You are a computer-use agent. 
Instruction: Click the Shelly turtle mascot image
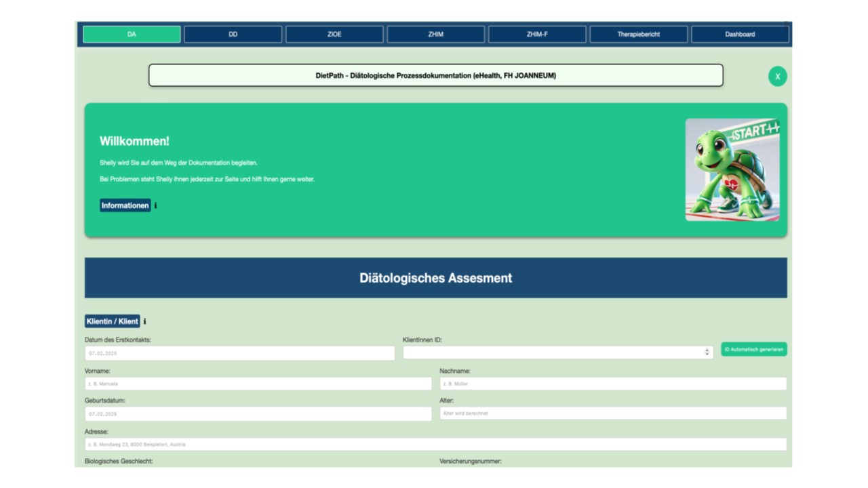click(x=732, y=170)
